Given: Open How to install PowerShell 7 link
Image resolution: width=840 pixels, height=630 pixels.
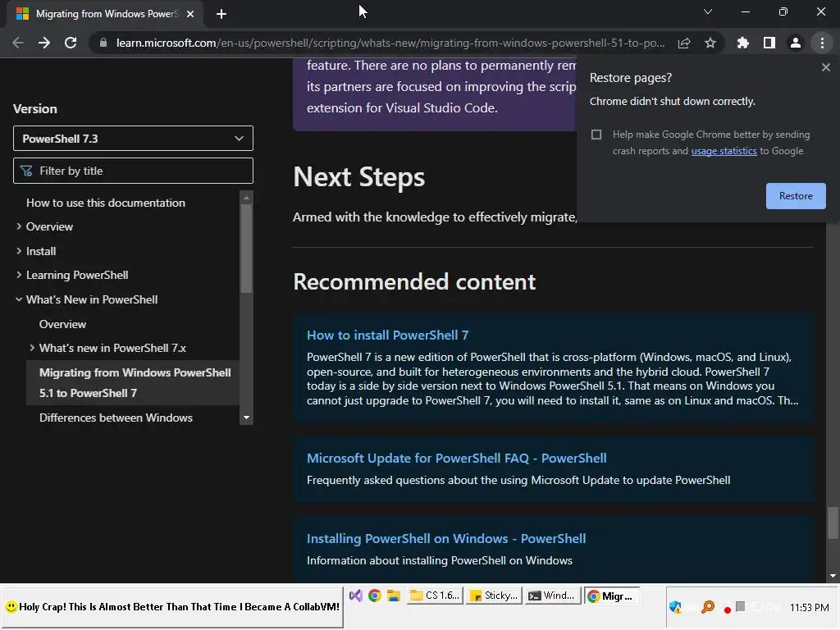Looking at the screenshot, I should [x=387, y=336].
